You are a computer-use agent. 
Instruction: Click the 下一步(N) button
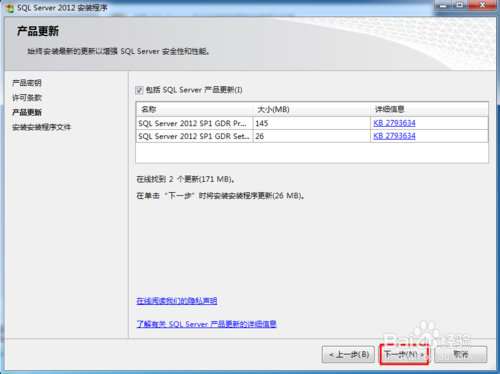[x=404, y=354]
